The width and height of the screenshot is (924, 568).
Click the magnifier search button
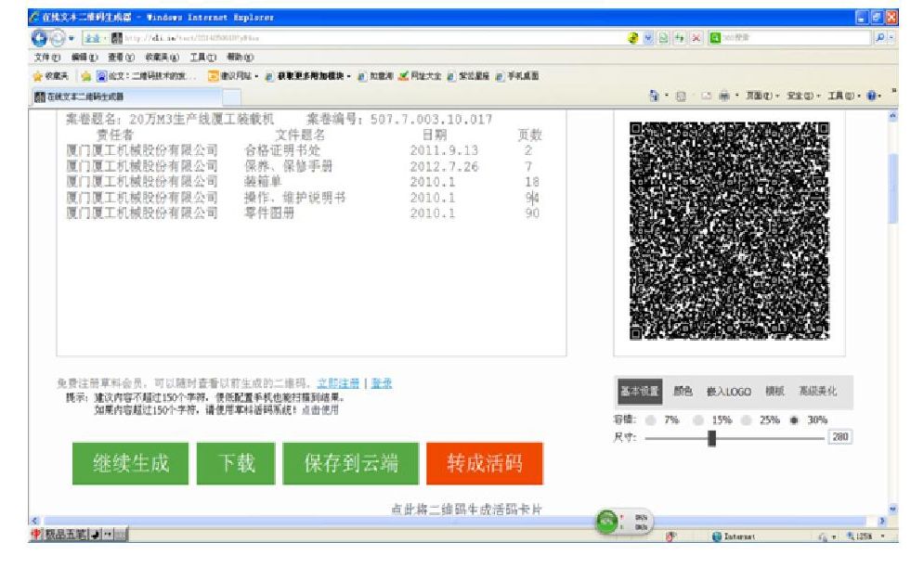[879, 38]
